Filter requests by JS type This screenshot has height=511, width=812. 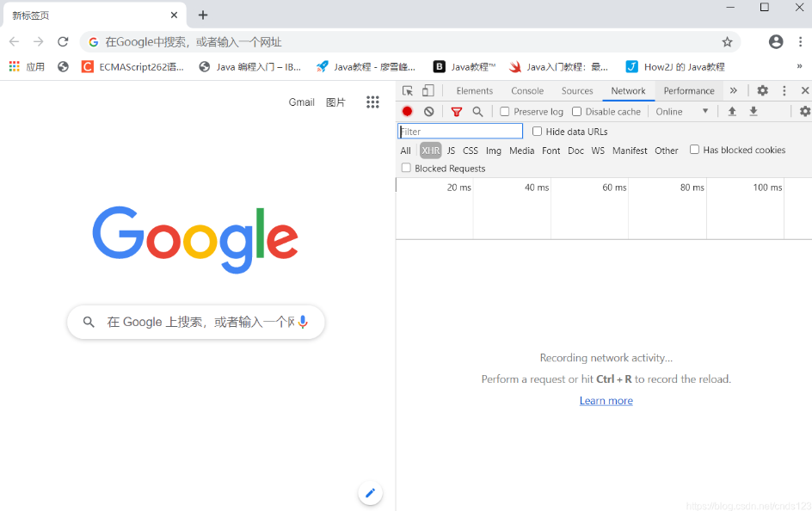tap(451, 151)
